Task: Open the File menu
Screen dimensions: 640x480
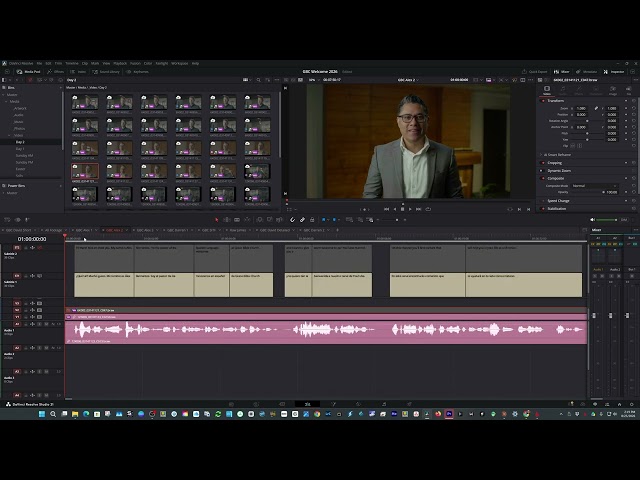Action: pyautogui.click(x=40, y=63)
